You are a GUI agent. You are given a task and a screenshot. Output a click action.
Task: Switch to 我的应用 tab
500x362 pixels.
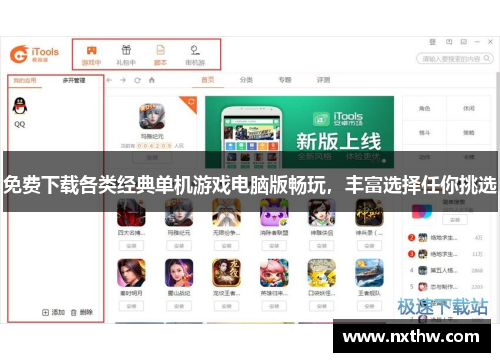[25, 80]
